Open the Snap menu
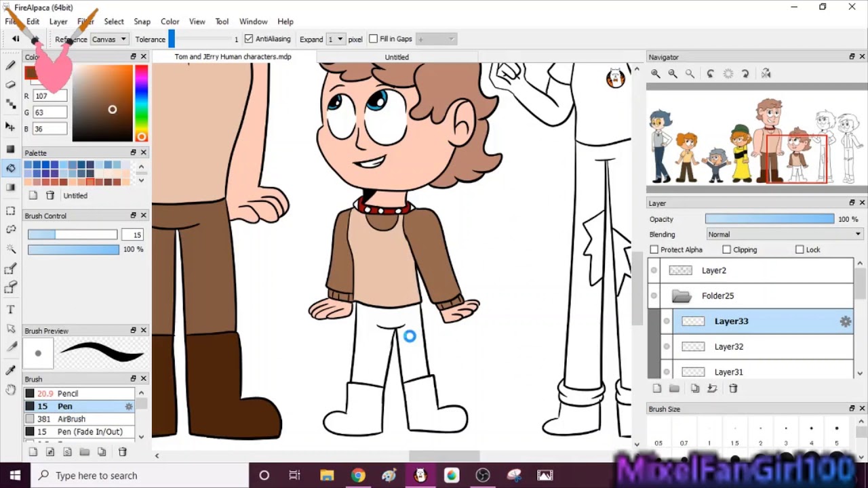 point(142,22)
